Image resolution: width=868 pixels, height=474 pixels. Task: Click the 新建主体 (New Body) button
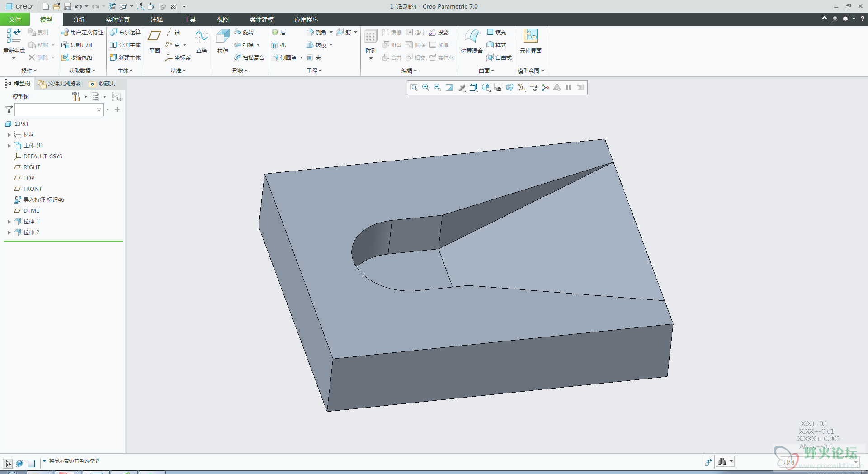click(x=125, y=58)
